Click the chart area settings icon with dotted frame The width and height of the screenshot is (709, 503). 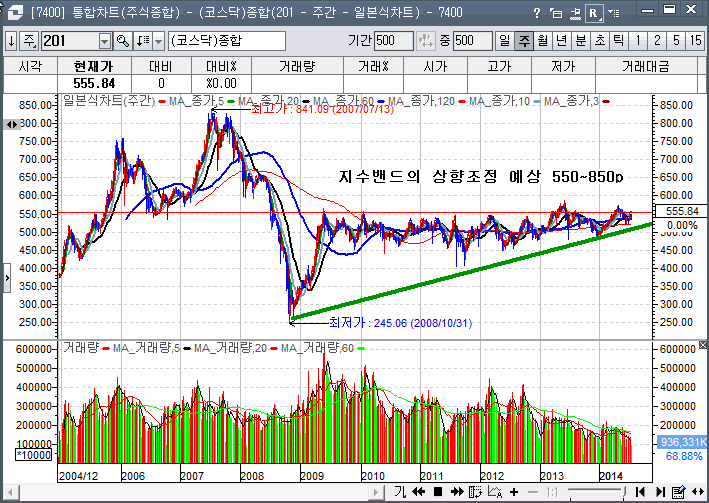[475, 491]
